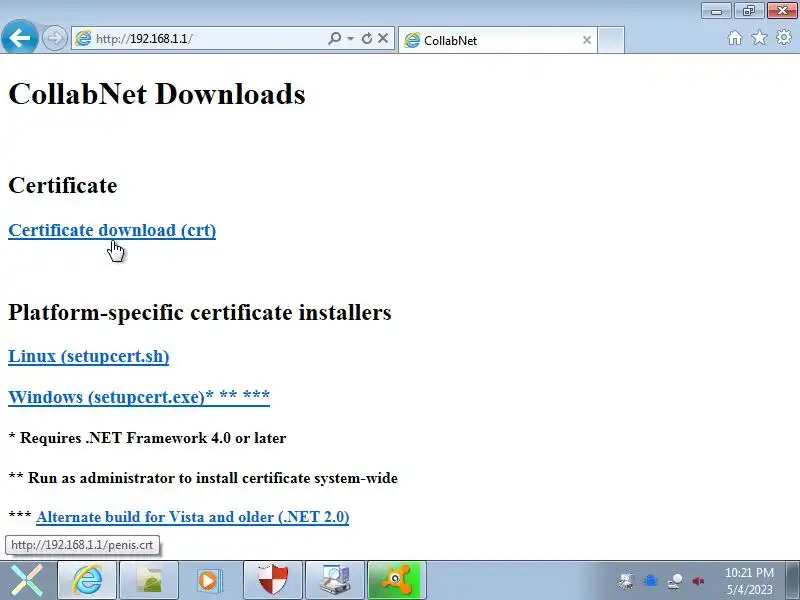Download the Linux (setupcert.sh) installer
800x600 pixels.
click(89, 356)
